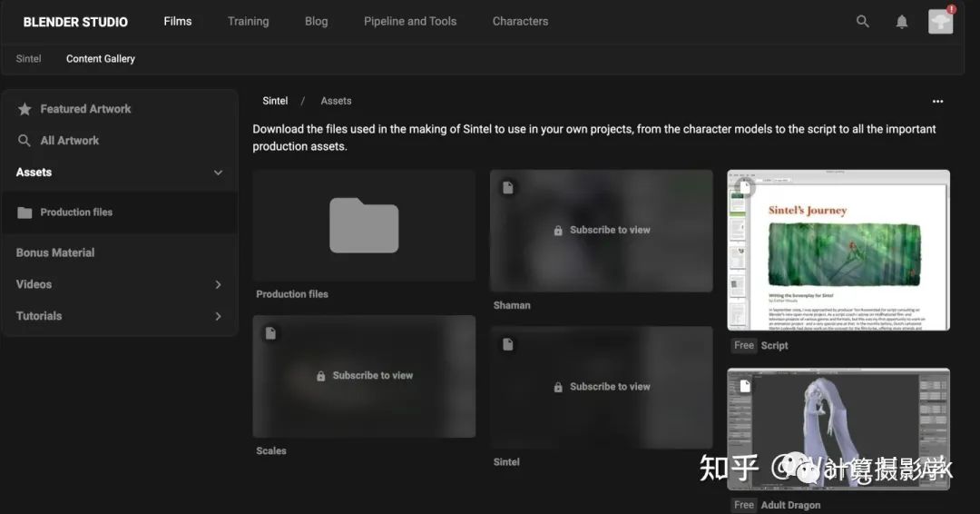Click Subscribe to view on Sintel card
This screenshot has height=514, width=980.
coord(610,387)
